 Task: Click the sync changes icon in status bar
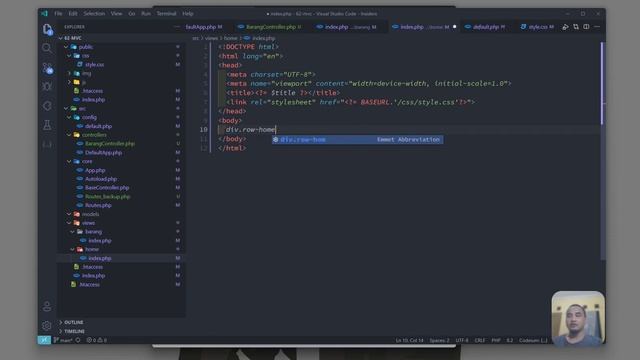pyautogui.click(x=78, y=340)
